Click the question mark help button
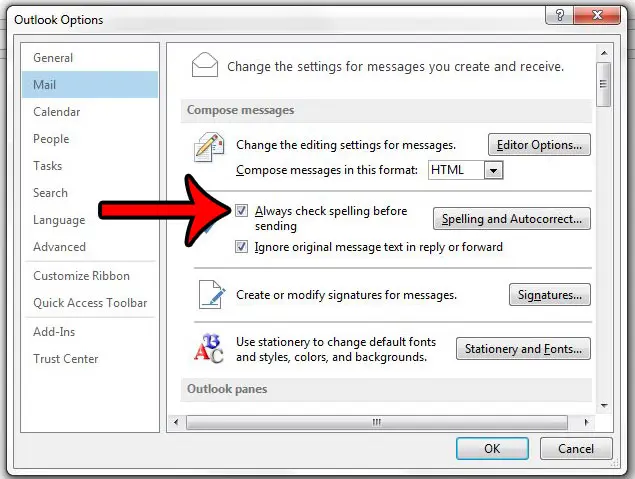This screenshot has height=479, width=635. click(x=560, y=15)
